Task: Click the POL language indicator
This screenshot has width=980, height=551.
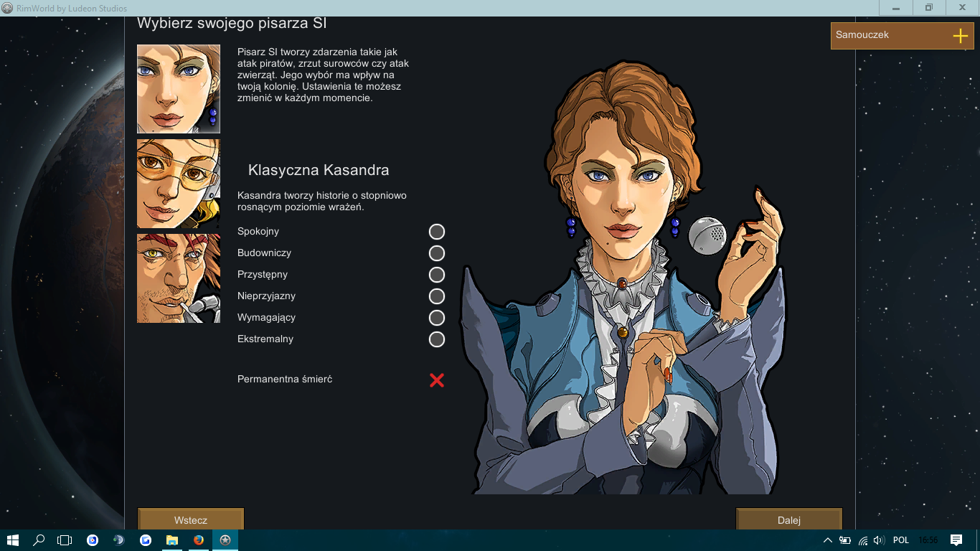Action: (x=901, y=540)
